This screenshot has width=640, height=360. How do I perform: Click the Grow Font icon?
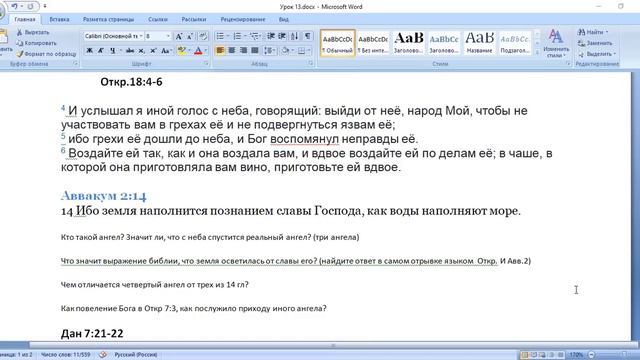click(x=179, y=36)
